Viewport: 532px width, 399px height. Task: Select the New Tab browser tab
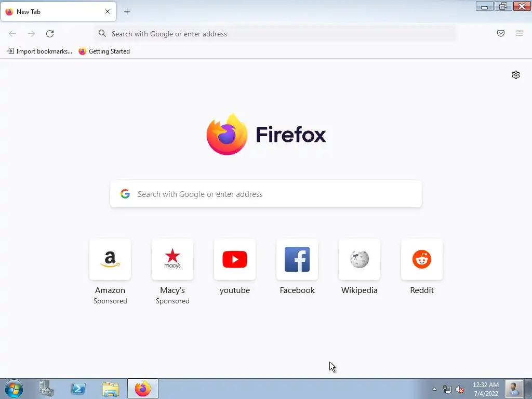[x=58, y=11]
